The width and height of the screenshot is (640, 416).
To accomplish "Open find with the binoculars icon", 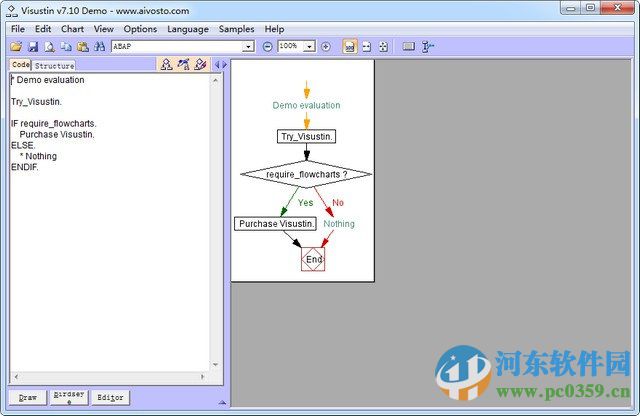I will pyautogui.click(x=100, y=47).
